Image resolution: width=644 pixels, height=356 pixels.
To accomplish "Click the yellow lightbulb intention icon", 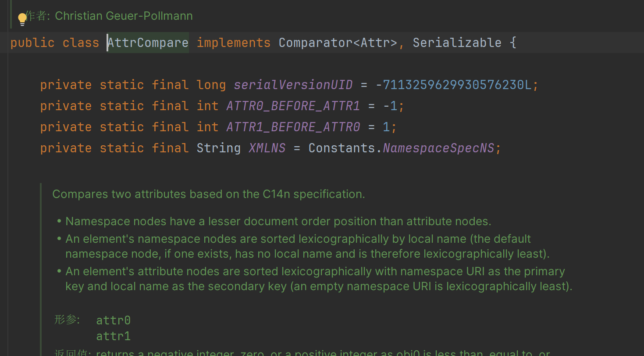I will pos(22,19).
